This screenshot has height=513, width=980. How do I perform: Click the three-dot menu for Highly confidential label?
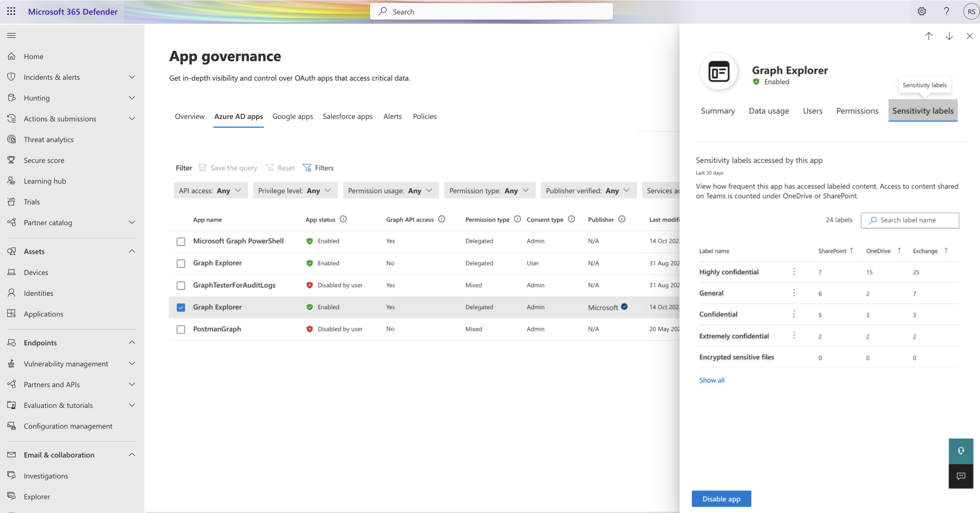793,271
